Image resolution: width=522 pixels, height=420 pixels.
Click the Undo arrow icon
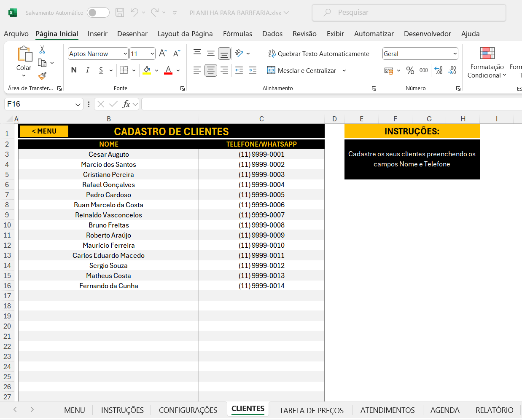134,13
